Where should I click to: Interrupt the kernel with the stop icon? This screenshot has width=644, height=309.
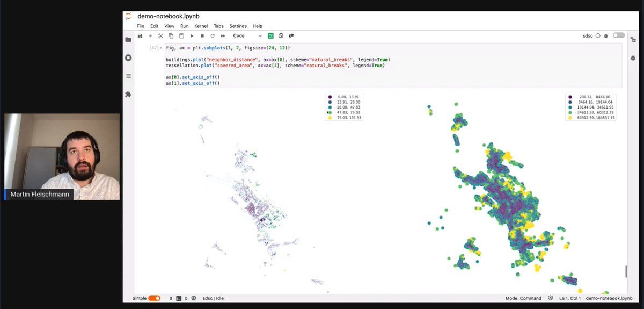(x=202, y=36)
